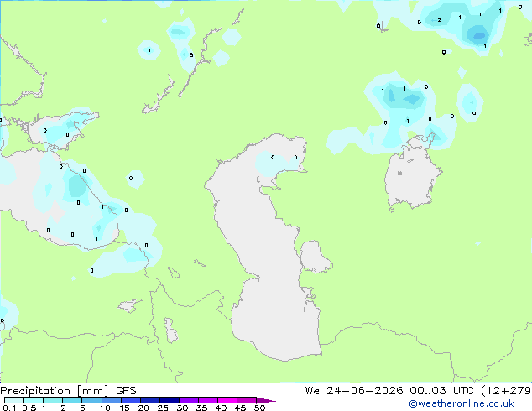The width and height of the screenshot is (532, 411).
Task: Click the 10–15 mm legend color swatch
Action: [x=112, y=400]
